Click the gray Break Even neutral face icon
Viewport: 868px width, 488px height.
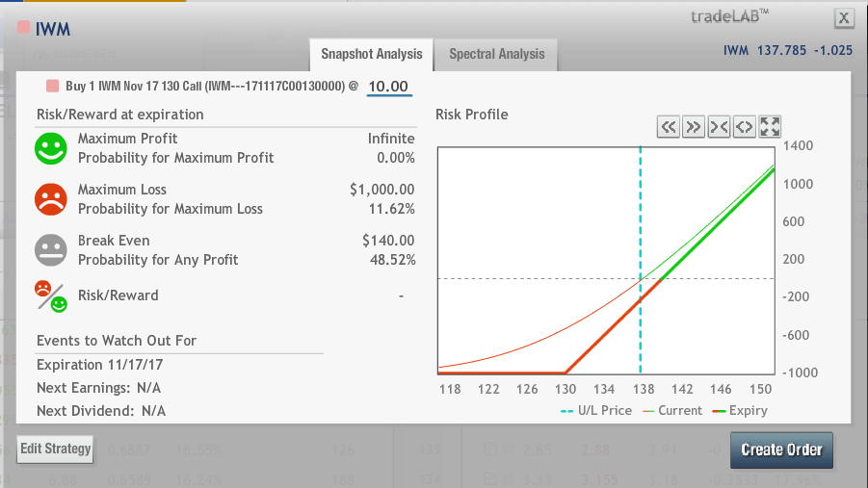[x=51, y=250]
